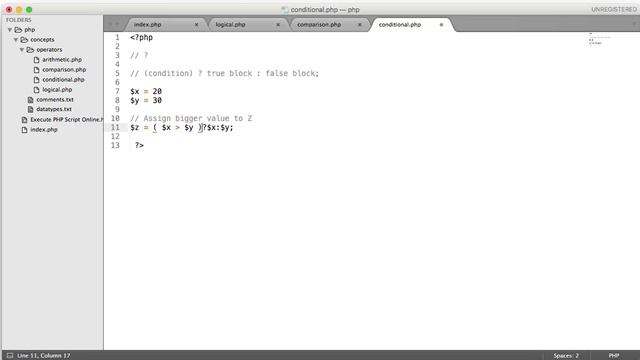
Task: Toggle the side bar status icon
Action: pos(10,356)
